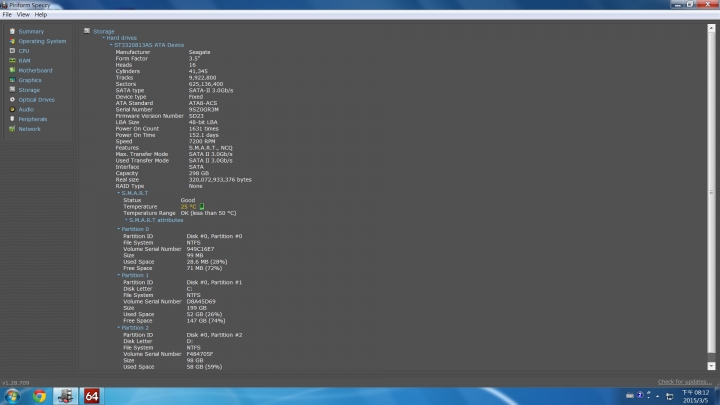720x405 pixels.
Task: Click the vertical scrollbar track
Action: pos(711,197)
